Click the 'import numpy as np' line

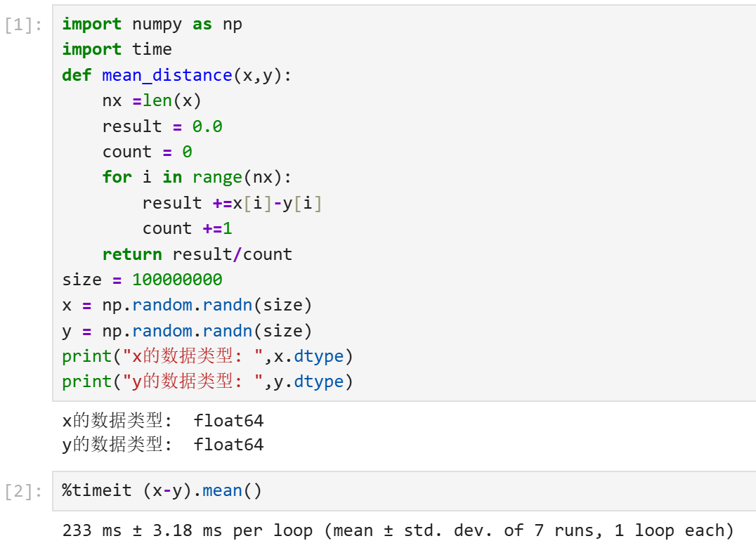[x=152, y=24]
